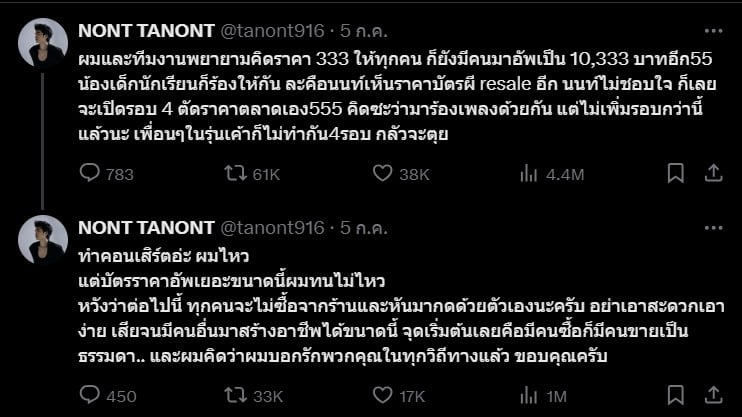742x417 pixels.
Task: Reply to the tweet with 450 replies
Action: coord(89,396)
